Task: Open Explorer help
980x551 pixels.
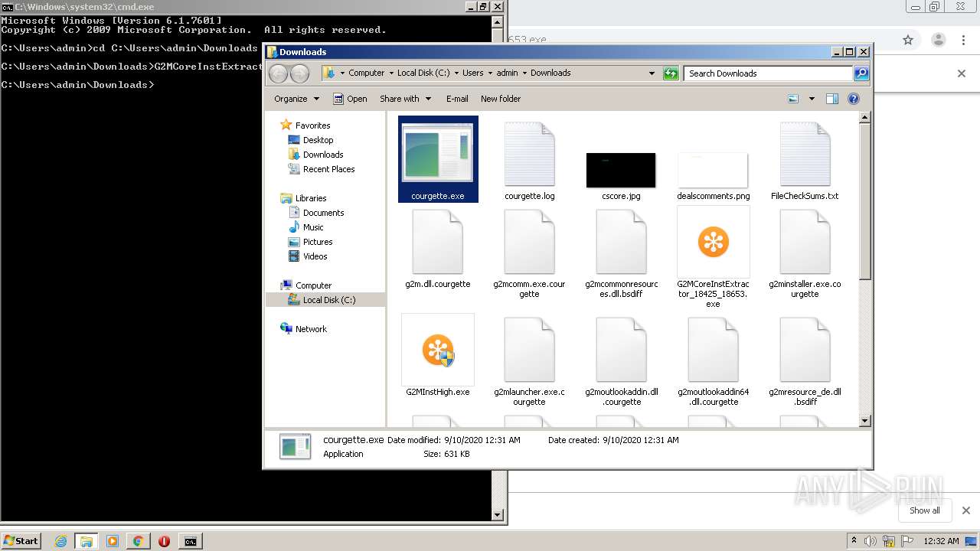Action: click(854, 99)
